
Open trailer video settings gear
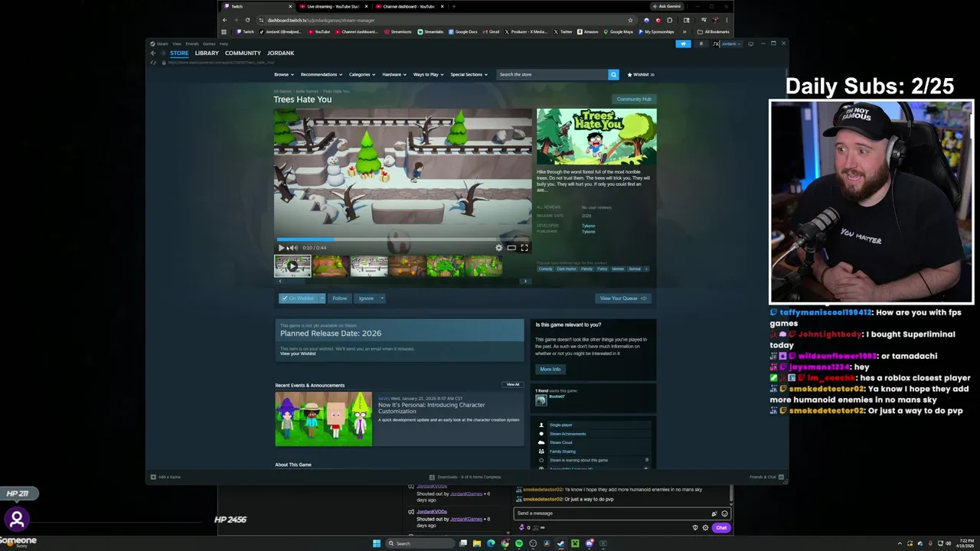499,248
